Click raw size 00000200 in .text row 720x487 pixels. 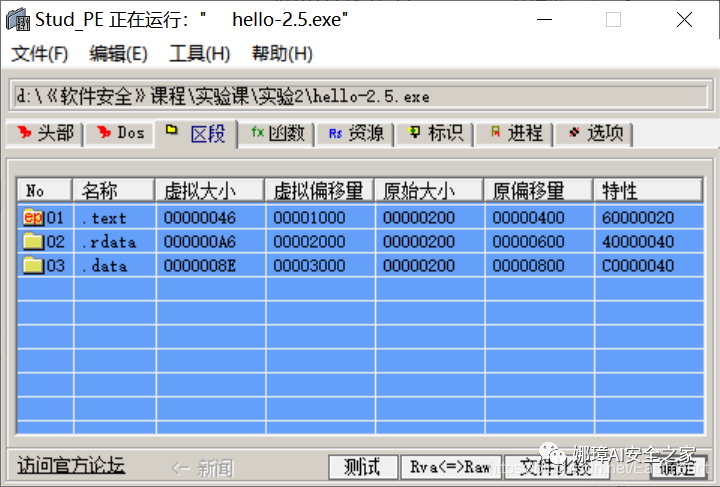[x=419, y=218]
